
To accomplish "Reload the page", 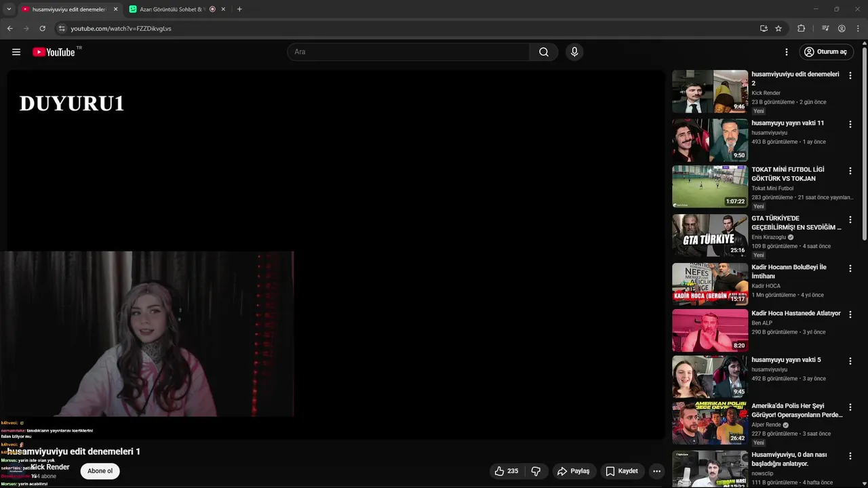I will pyautogui.click(x=42, y=28).
